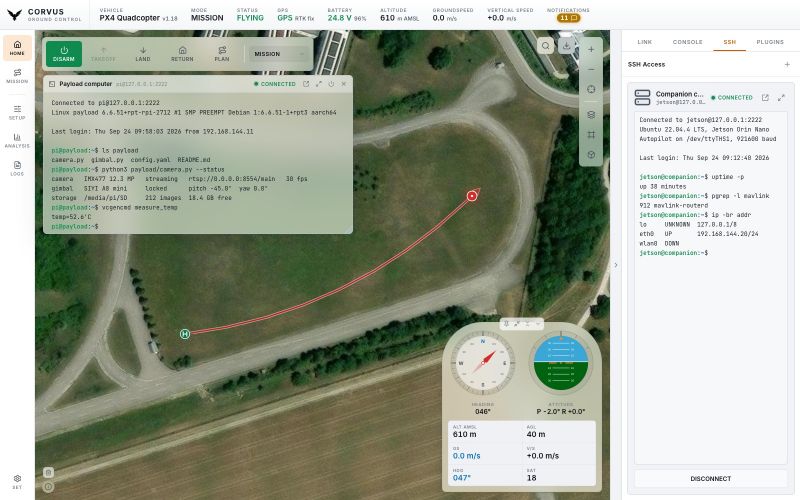Expand Companion computer SSH session fullscreen
This screenshot has width=800, height=500.
pos(781,97)
